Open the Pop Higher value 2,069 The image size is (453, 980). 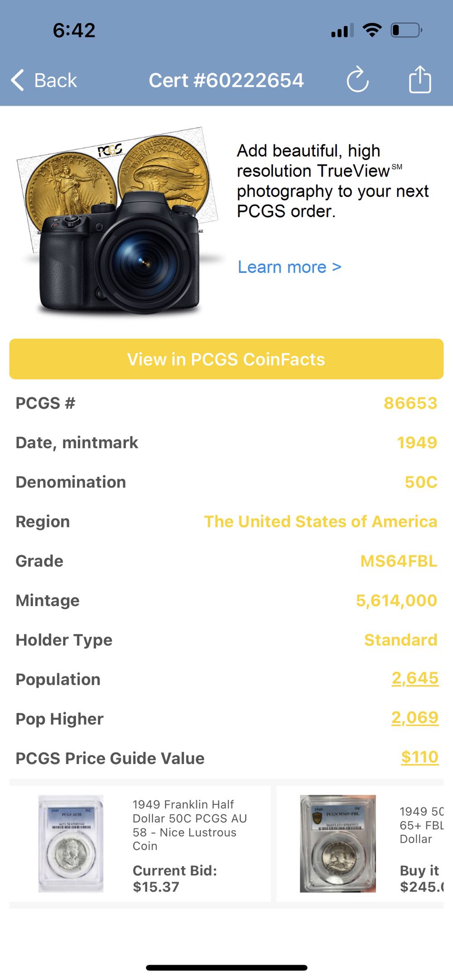coord(414,717)
